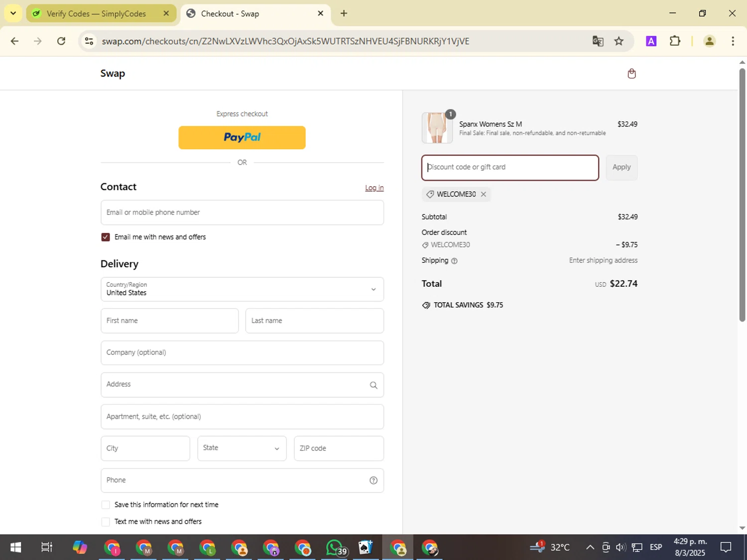Open Chrome's three-dot menu
Viewport: 747px width, 560px height.
[x=733, y=41]
